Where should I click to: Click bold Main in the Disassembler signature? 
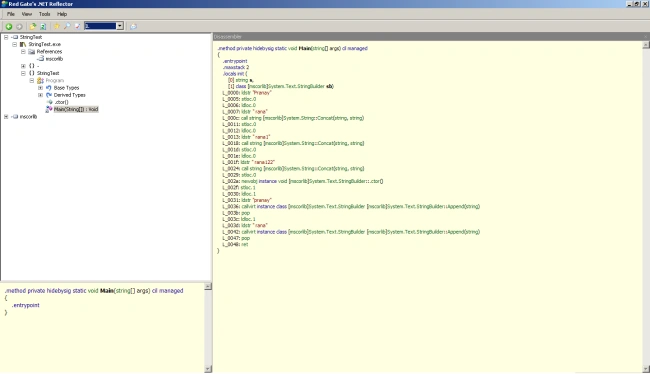(x=305, y=49)
